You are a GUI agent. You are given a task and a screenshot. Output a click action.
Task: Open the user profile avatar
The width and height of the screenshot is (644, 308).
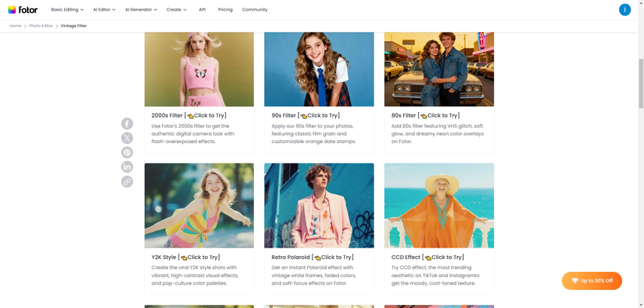(624, 10)
